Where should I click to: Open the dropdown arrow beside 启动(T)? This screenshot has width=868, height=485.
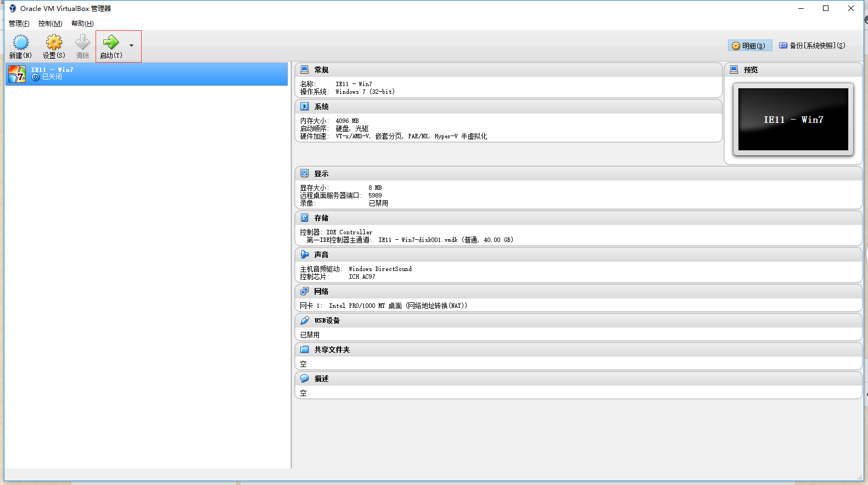[x=131, y=46]
